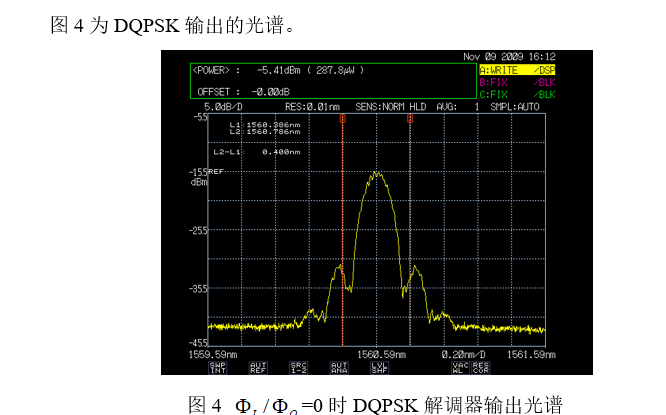Click the RES COR status icon

point(481,368)
